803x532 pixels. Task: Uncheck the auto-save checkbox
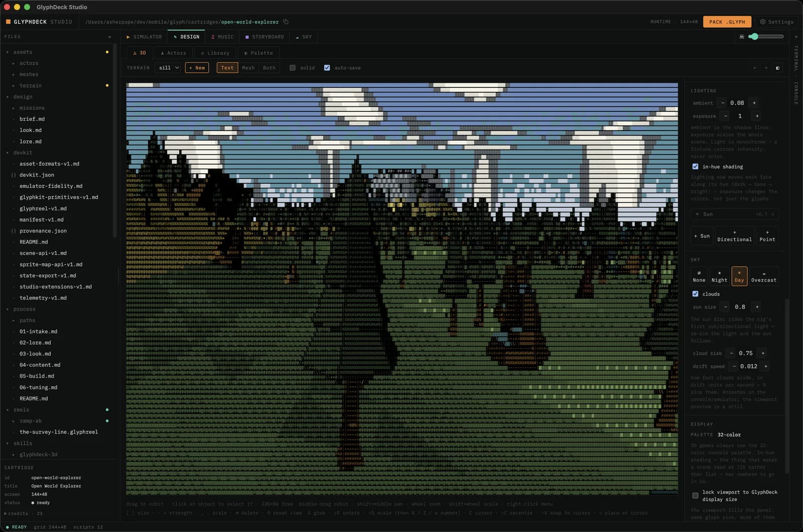click(327, 68)
